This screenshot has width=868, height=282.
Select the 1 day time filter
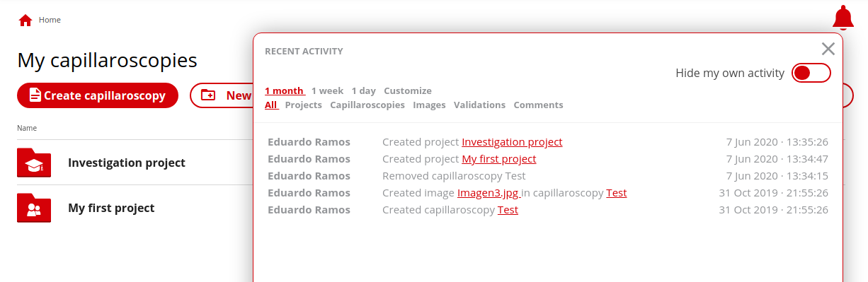[x=363, y=90]
